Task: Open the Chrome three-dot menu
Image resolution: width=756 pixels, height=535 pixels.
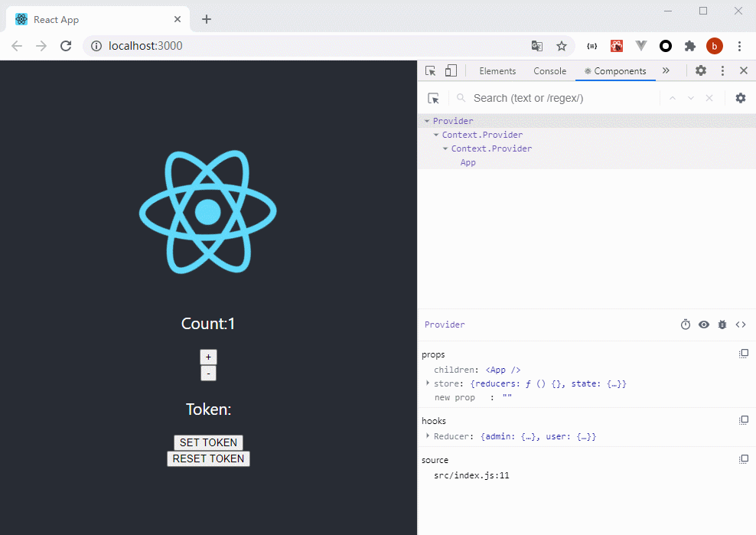Action: [x=739, y=46]
